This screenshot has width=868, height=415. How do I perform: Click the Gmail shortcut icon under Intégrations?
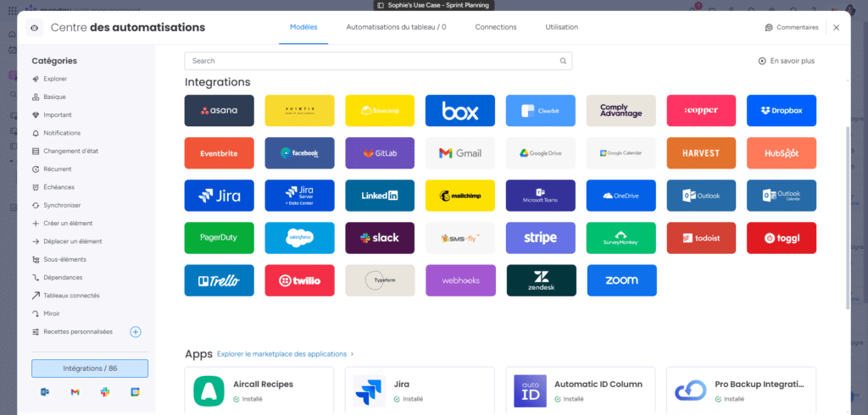pos(75,392)
